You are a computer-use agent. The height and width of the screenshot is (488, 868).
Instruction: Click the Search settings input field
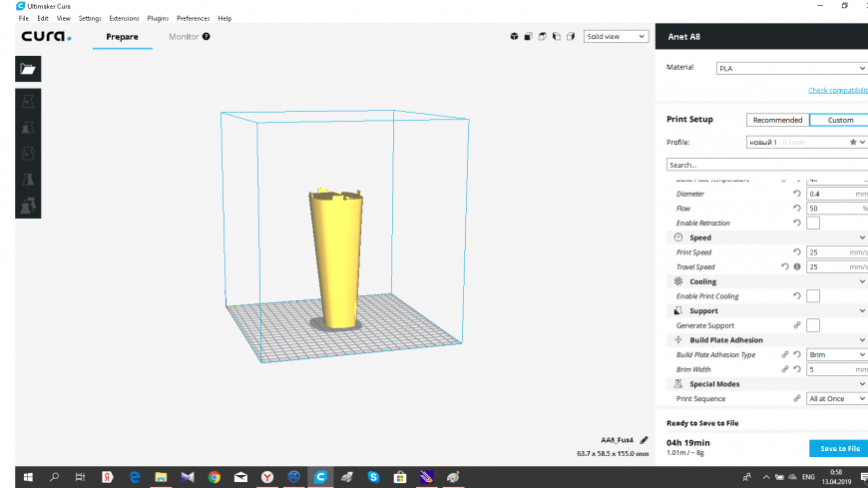pos(763,165)
